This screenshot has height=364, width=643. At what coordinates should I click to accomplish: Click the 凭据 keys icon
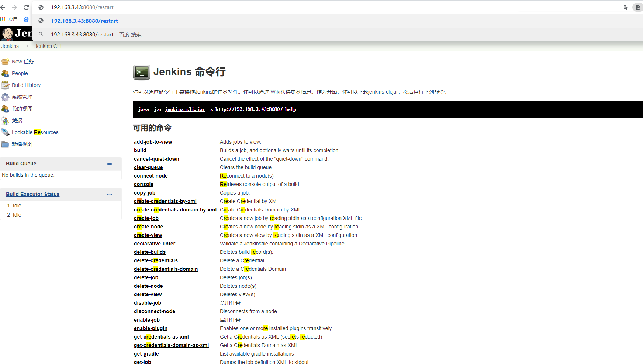[5, 120]
